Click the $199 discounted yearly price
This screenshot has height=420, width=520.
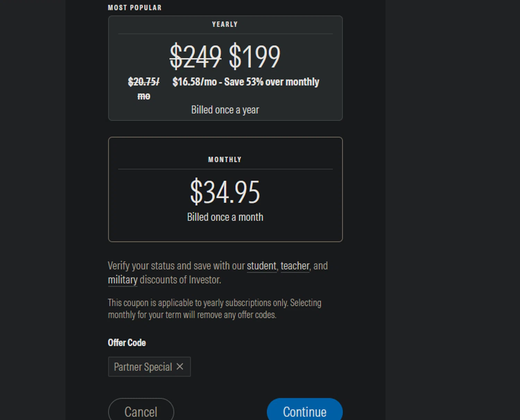click(254, 56)
